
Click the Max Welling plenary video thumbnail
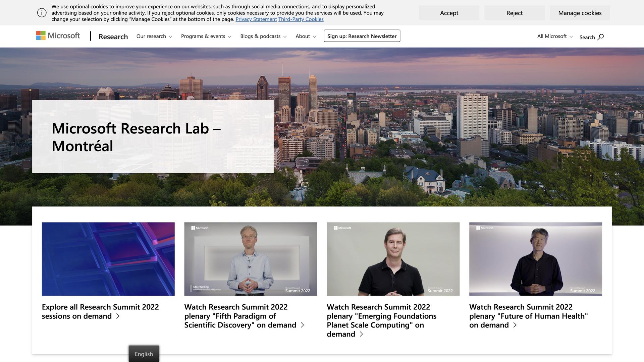(251, 259)
